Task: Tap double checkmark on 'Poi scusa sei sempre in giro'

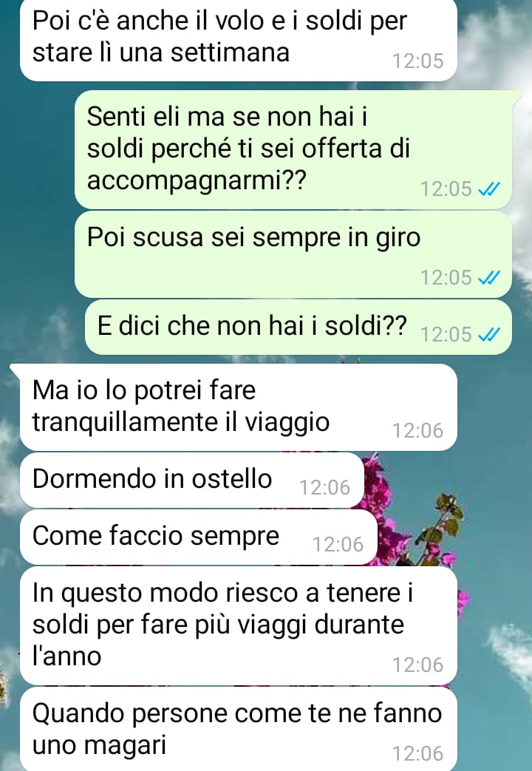Action: [x=489, y=278]
